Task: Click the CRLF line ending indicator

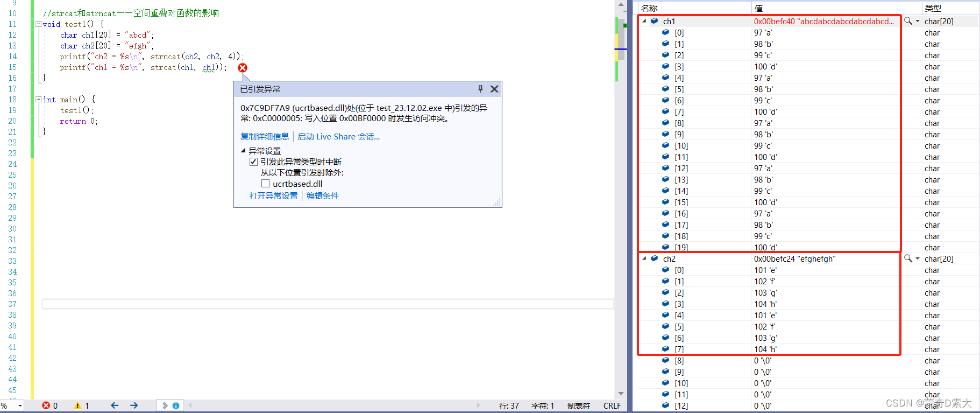Action: click(612, 406)
